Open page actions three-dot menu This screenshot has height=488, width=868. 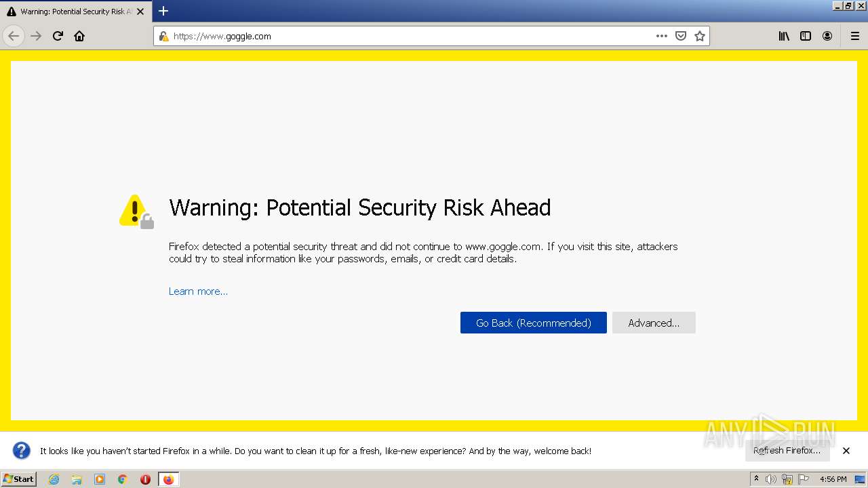[662, 36]
